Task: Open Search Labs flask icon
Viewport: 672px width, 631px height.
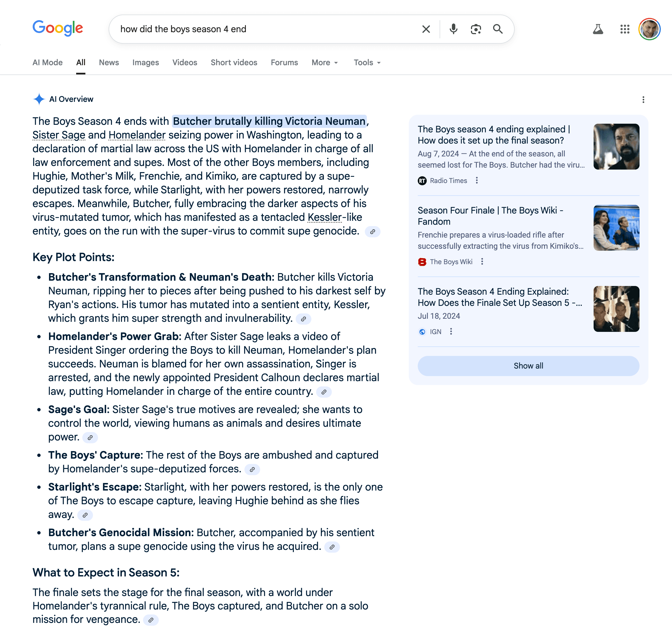Action: point(598,29)
